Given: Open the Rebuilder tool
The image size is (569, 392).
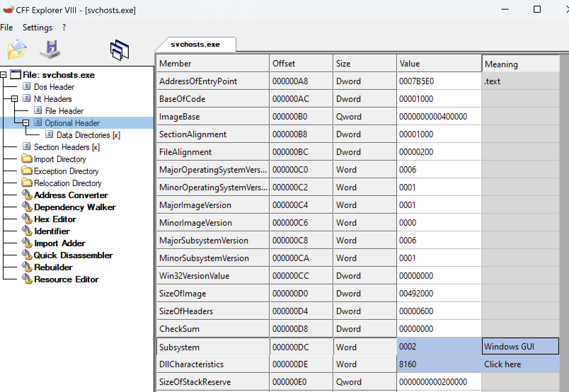Looking at the screenshot, I should pyautogui.click(x=53, y=267).
